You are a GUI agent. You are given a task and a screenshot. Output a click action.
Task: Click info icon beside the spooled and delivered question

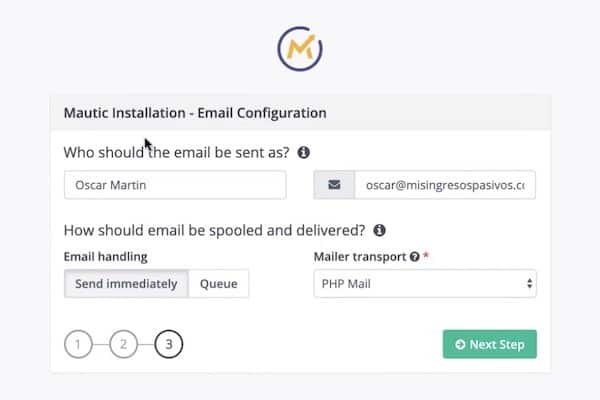380,230
